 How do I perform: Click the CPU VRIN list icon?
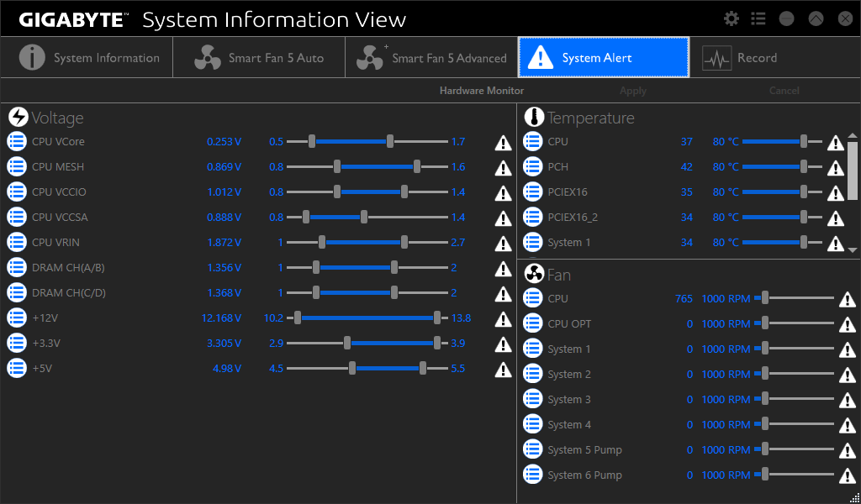click(x=17, y=243)
